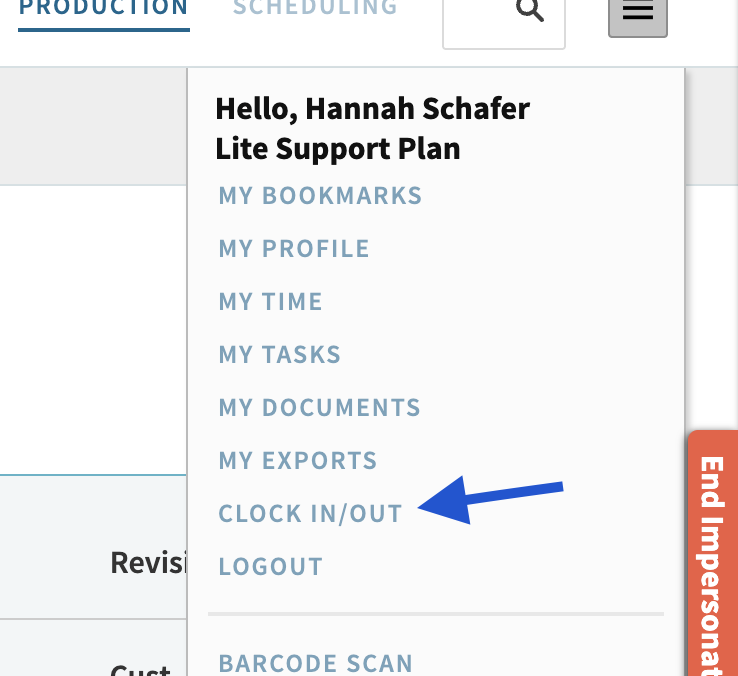Viewport: 738px width, 676px height.
Task: Click the divider line above BARCODE SCAN
Action: point(435,613)
